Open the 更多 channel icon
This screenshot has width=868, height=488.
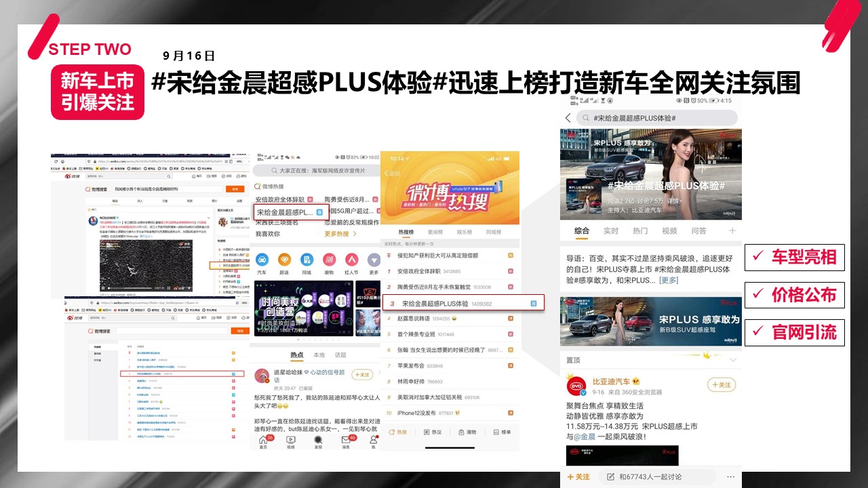coord(374,260)
